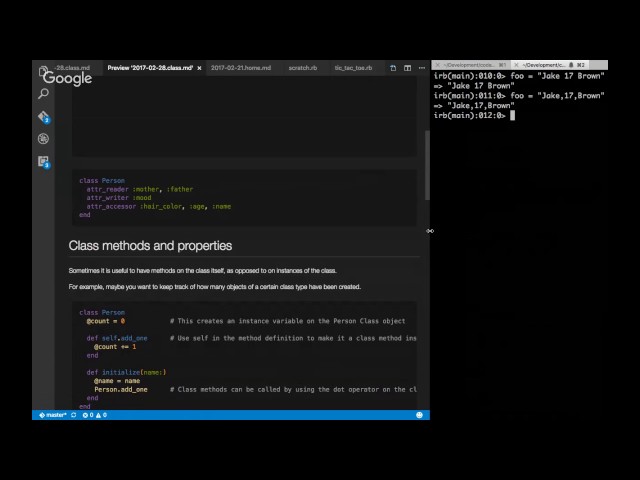Click the paragraph starting 'Sometimes it is useful'
640x480 pixels.
coord(202,271)
